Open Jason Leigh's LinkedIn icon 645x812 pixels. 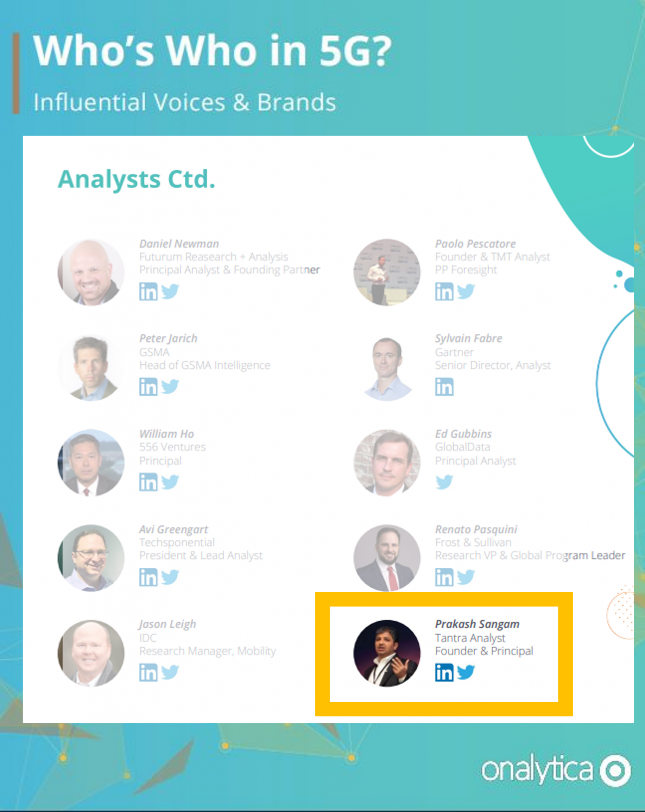coord(148,672)
